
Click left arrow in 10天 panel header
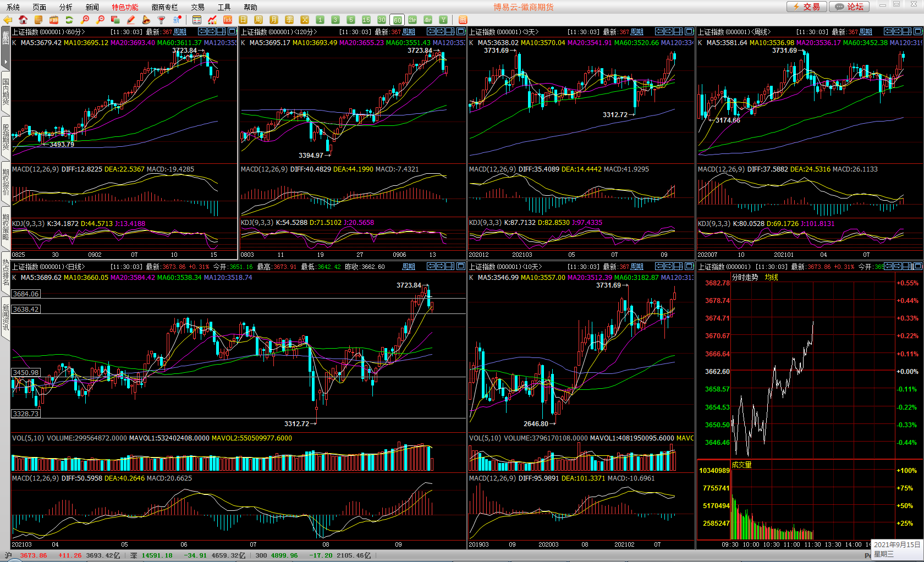[659, 266]
